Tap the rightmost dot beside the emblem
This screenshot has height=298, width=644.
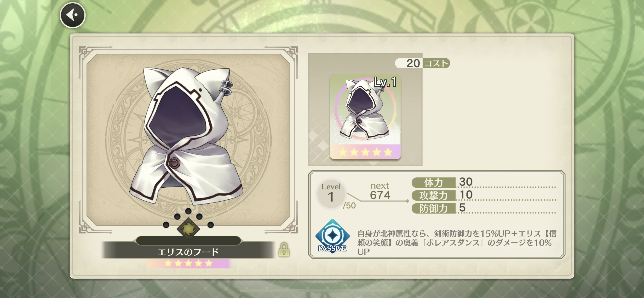point(211,225)
